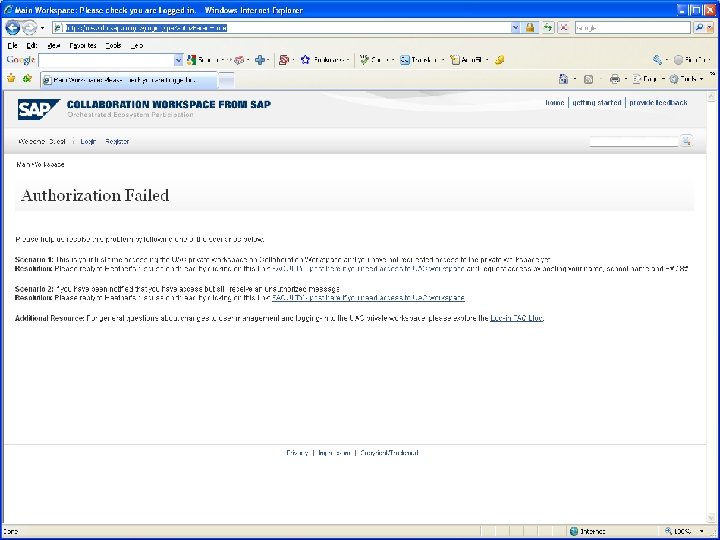This screenshot has height=540, width=720.
Task: Click the Print icon in command bar
Action: click(x=614, y=79)
